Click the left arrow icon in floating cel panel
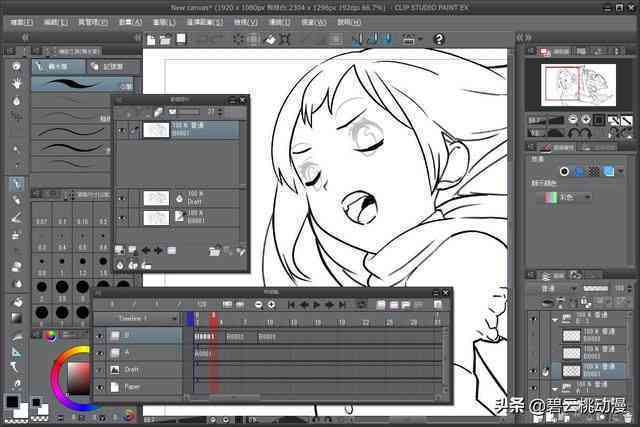640x427 pixels. 146,250
